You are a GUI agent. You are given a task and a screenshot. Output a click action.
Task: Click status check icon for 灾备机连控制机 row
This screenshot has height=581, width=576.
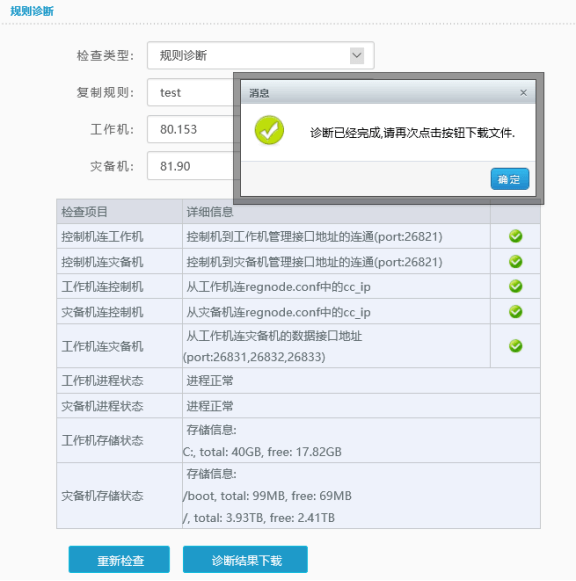pos(515,311)
